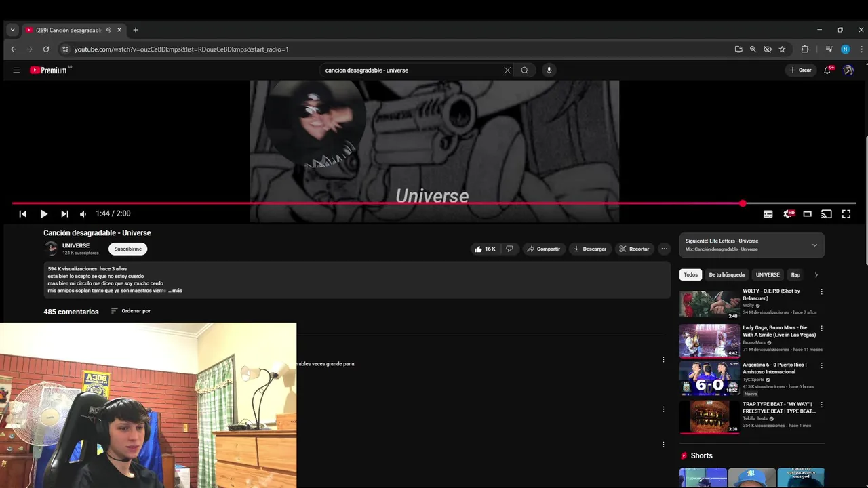The image size is (868, 488).
Task: Like the video with 16 K likes
Action: click(x=485, y=249)
